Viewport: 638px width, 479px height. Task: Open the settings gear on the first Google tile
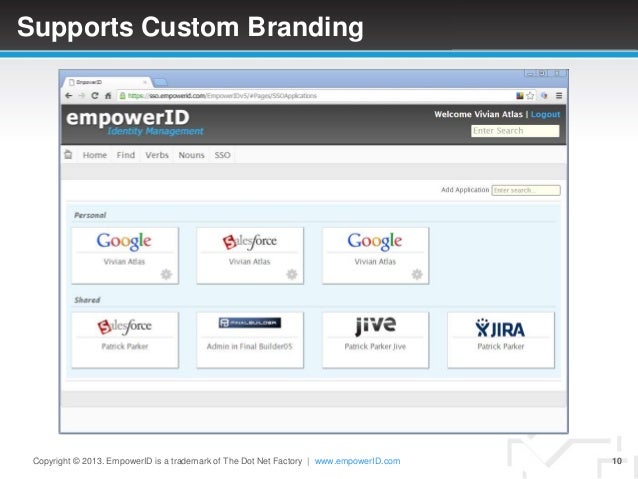[166, 274]
